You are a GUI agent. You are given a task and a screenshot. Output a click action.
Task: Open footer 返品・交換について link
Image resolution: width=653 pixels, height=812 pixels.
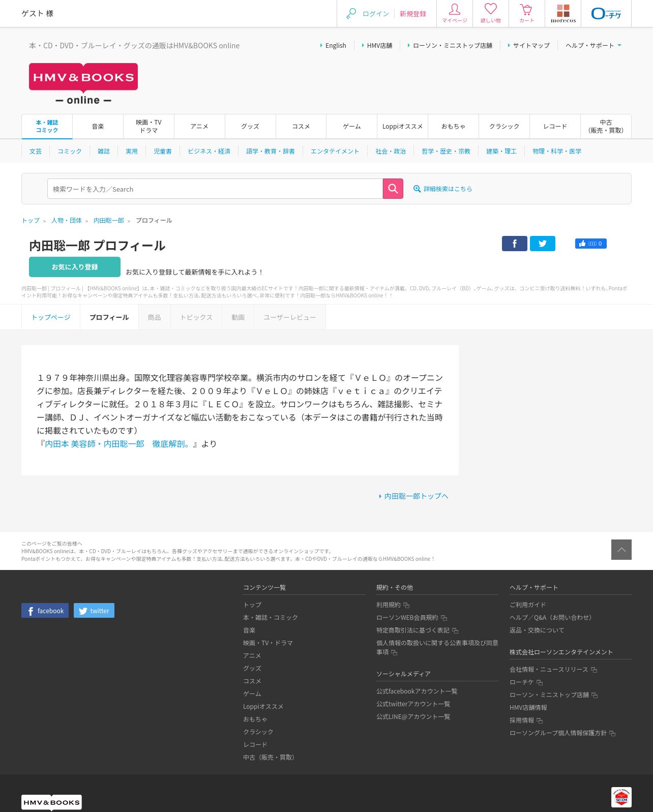(537, 630)
